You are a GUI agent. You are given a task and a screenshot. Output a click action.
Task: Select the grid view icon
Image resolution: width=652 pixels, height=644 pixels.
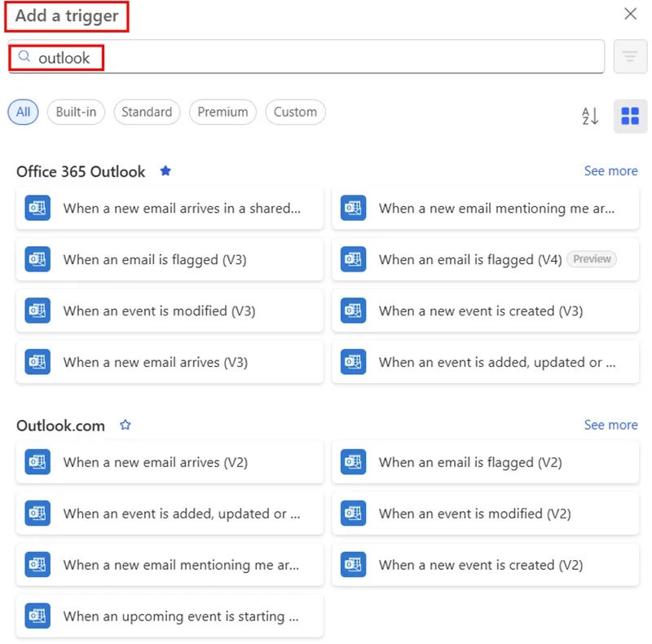click(x=630, y=117)
